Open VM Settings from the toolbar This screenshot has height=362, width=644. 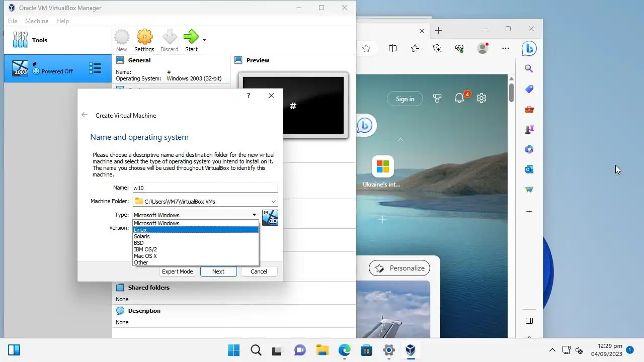click(x=144, y=40)
